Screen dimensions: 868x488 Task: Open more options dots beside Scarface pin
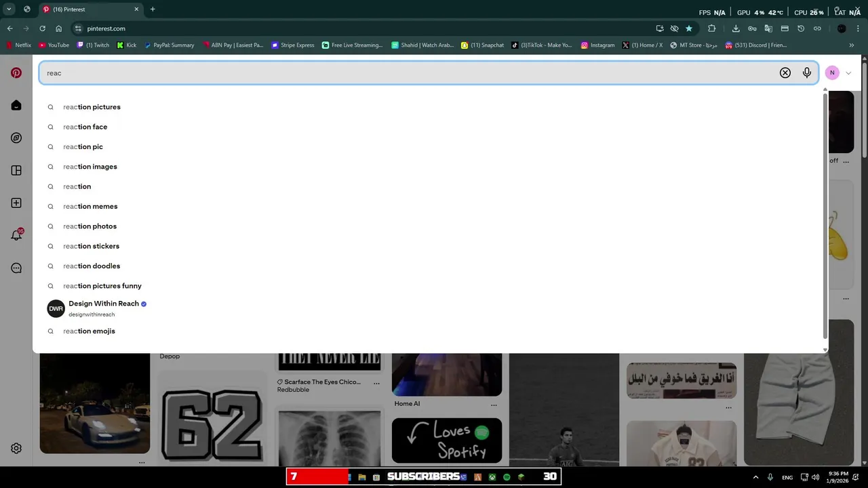click(x=376, y=383)
